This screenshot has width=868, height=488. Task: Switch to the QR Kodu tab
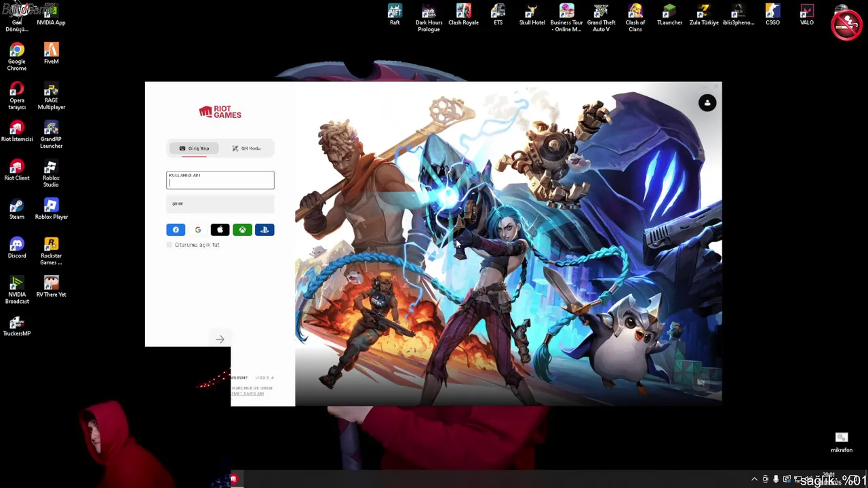click(246, 148)
